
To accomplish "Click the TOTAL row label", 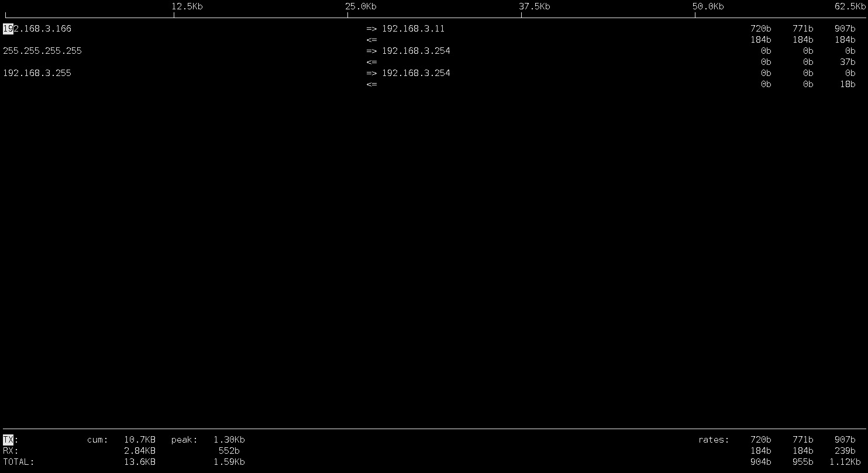I will click(x=18, y=462).
